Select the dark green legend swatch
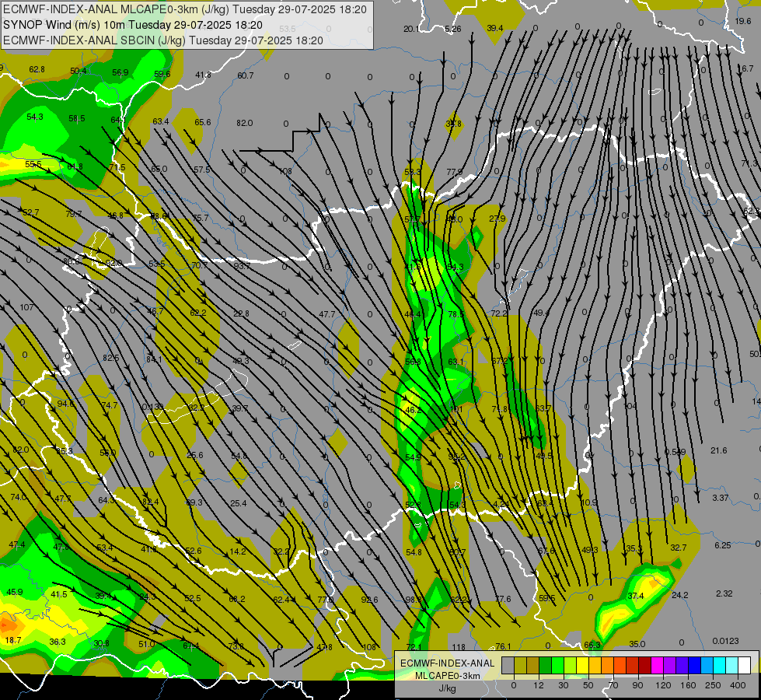The image size is (761, 700). pos(546,666)
